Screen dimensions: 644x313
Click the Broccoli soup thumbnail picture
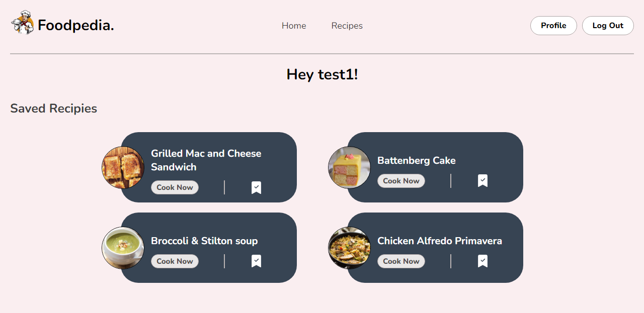(123, 248)
